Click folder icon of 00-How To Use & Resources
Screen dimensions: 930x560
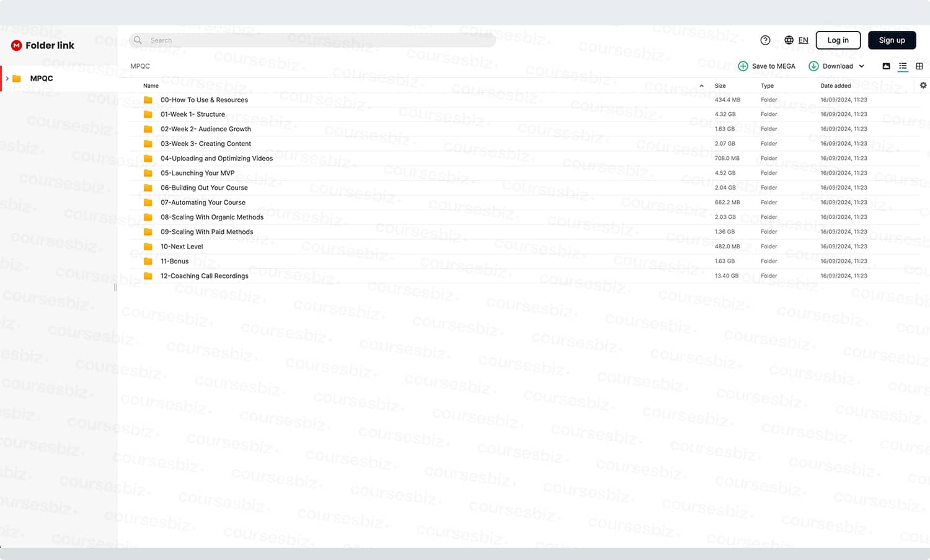[148, 100]
